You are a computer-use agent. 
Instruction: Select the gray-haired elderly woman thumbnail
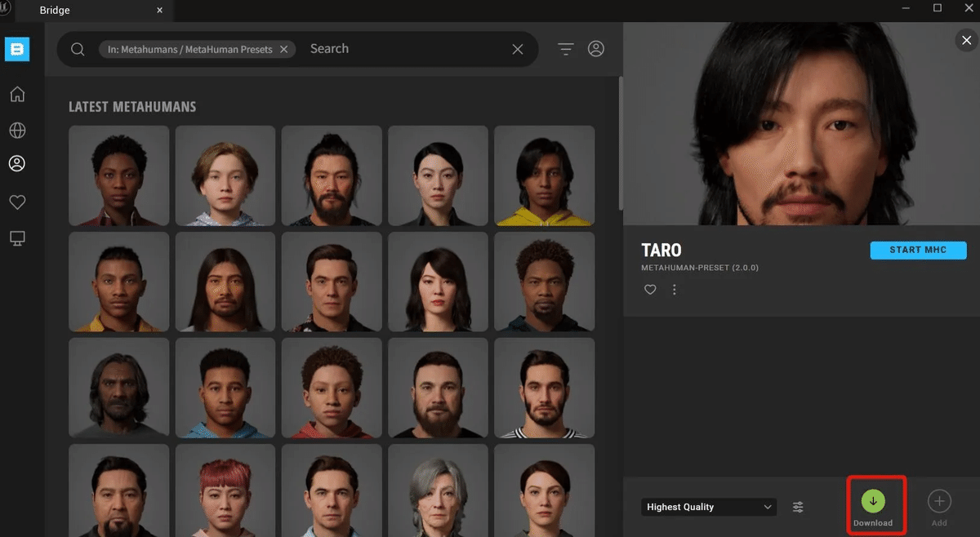(x=439, y=490)
